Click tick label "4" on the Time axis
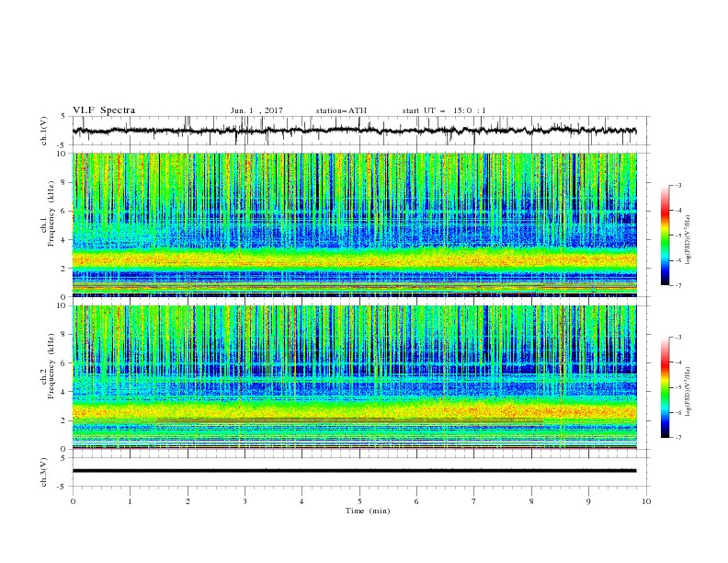Image resolution: width=728 pixels, height=563 pixels. pos(301,501)
